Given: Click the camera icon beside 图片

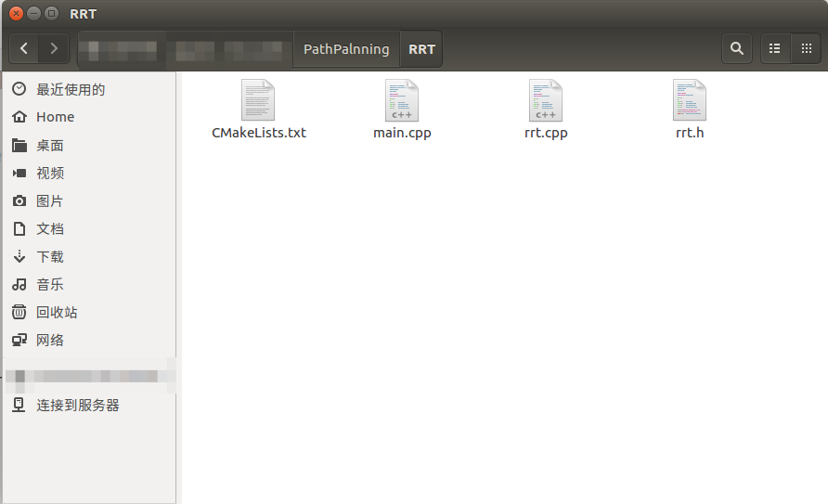Looking at the screenshot, I should (19, 201).
